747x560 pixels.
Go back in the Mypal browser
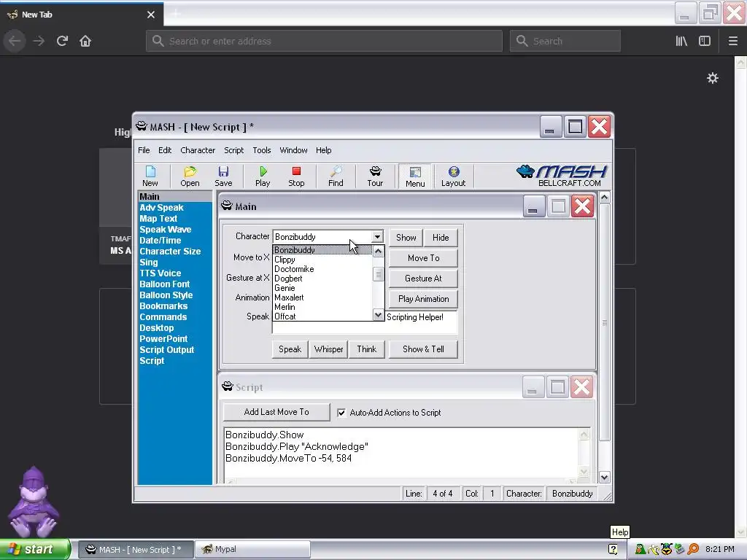(x=15, y=41)
